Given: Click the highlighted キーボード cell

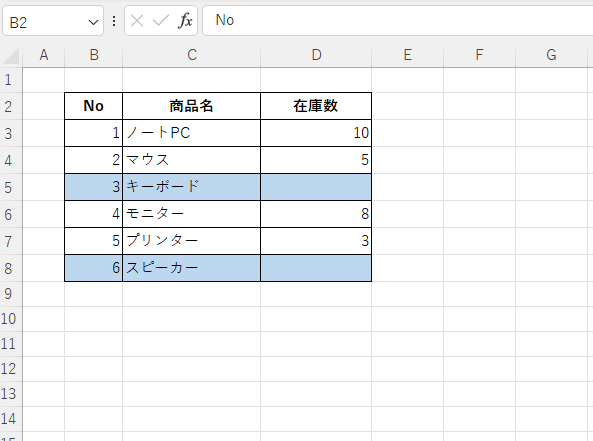Looking at the screenshot, I should [191, 187].
